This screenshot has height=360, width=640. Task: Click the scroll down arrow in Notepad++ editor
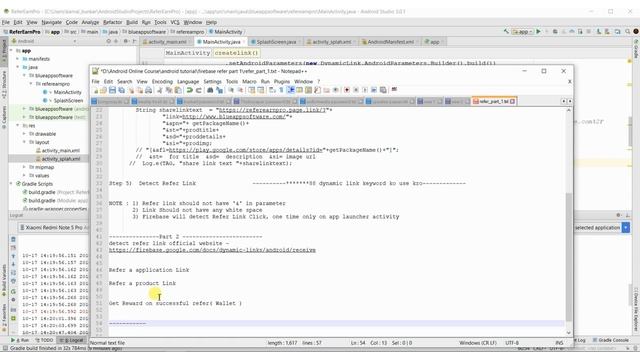(569, 333)
